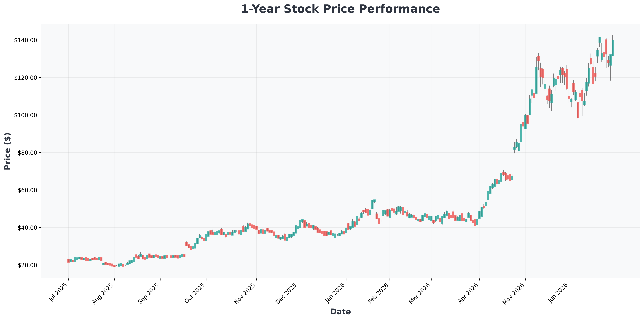Click the chart title '1-Year Stock Price Performance'
This screenshot has height=320, width=644.
(340, 9)
